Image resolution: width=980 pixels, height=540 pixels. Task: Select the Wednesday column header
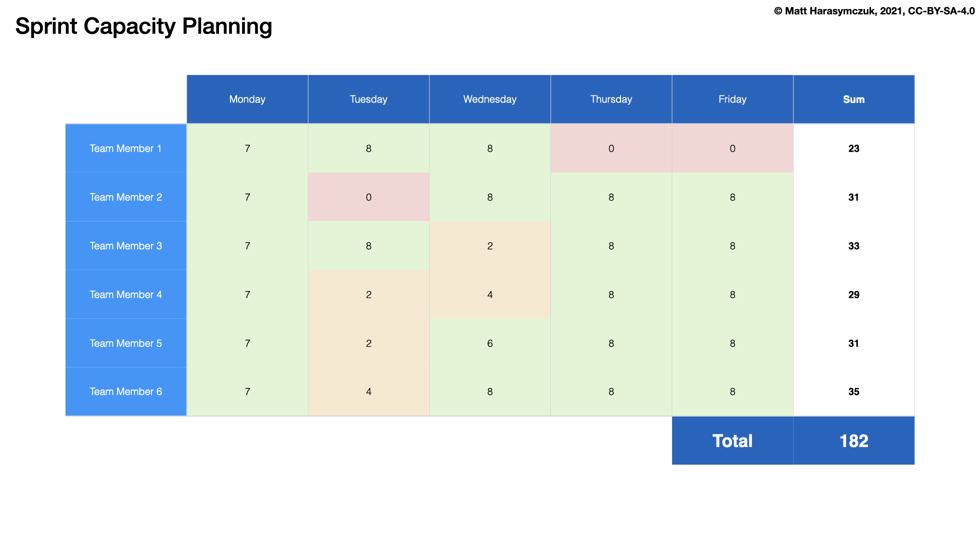click(489, 99)
